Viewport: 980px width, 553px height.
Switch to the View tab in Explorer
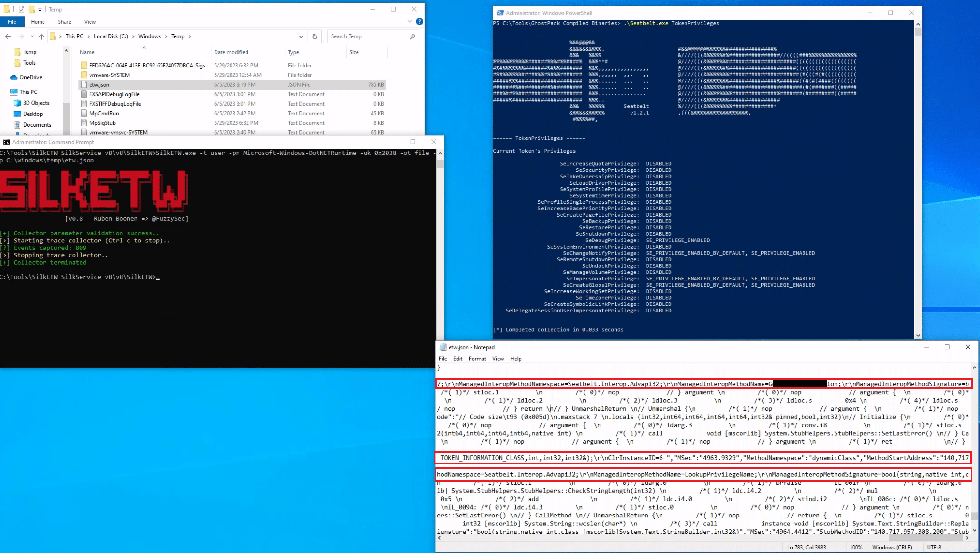click(x=90, y=22)
